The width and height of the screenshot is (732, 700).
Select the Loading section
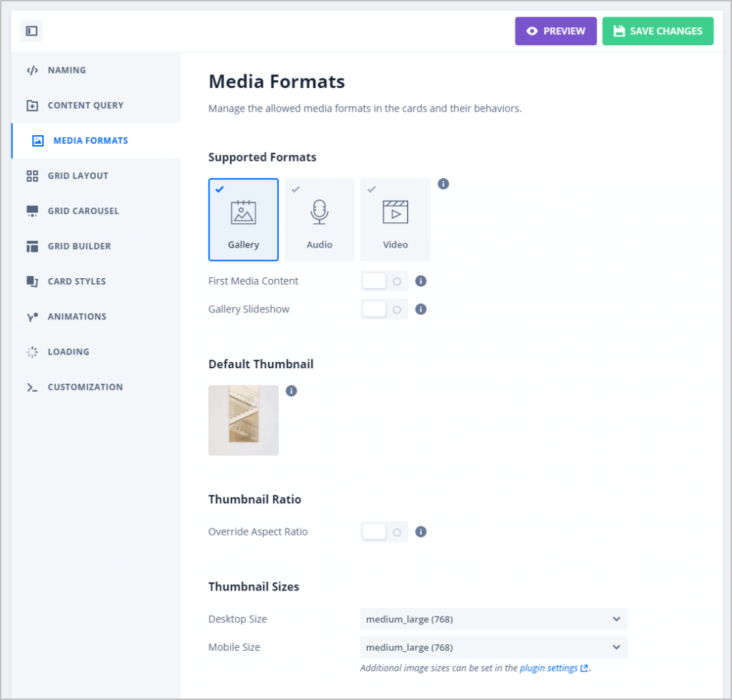pos(32,351)
